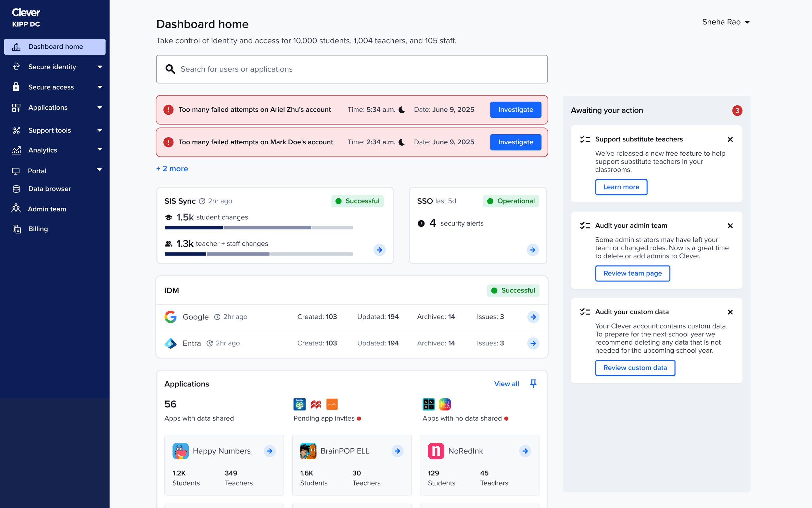Open the Billing sidebar item

[x=38, y=229]
